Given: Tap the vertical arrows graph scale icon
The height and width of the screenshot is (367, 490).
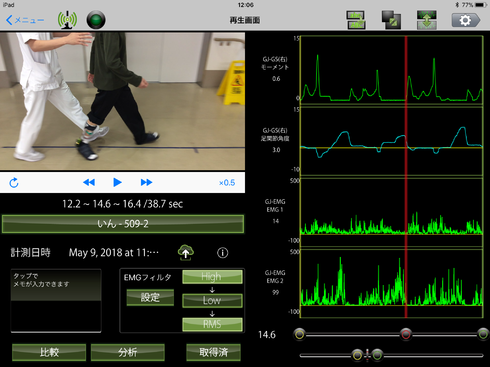Looking at the screenshot, I should click(427, 20).
